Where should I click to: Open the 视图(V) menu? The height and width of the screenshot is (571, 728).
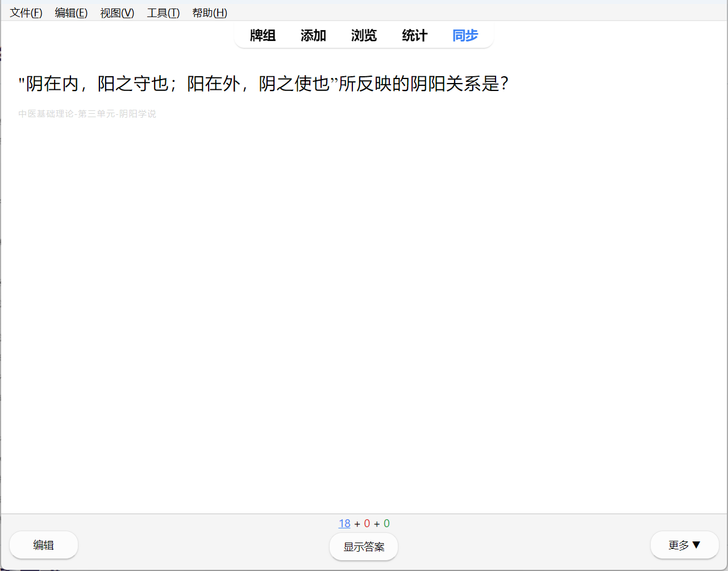[117, 13]
